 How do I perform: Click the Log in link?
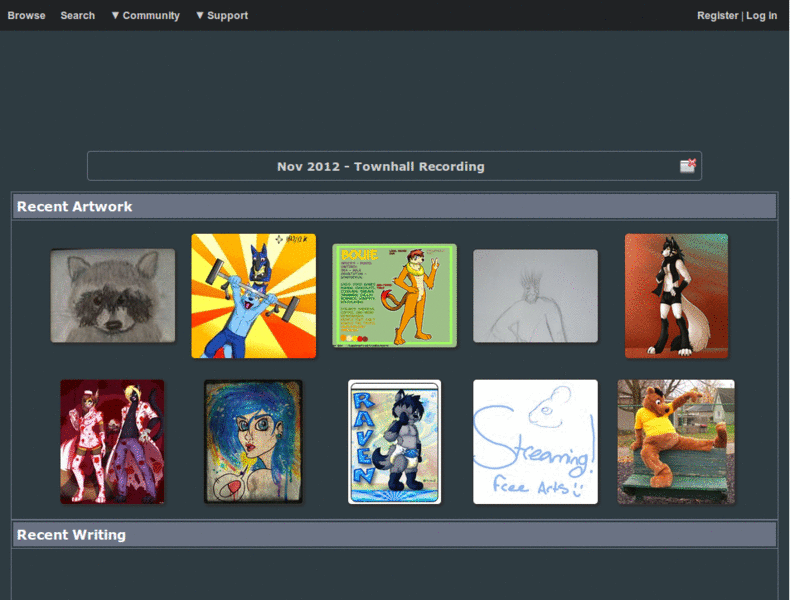(x=762, y=15)
